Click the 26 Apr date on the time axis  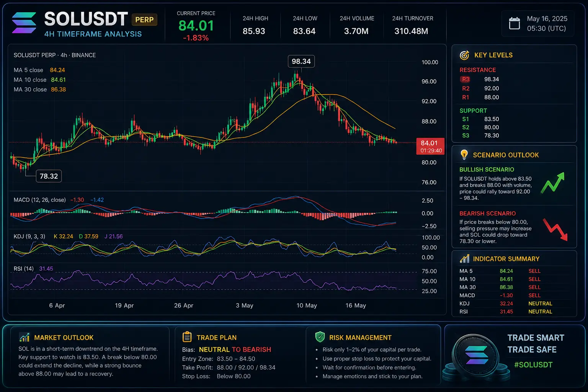(184, 305)
